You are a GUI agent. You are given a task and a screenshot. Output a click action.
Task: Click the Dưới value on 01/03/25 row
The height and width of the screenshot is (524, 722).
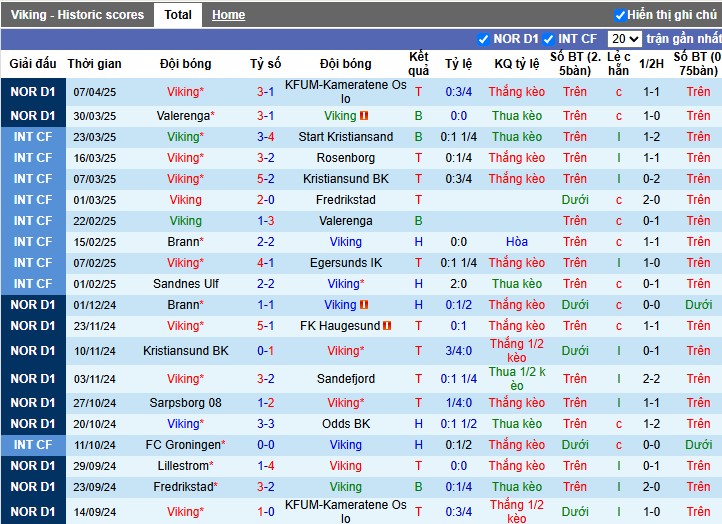575,200
